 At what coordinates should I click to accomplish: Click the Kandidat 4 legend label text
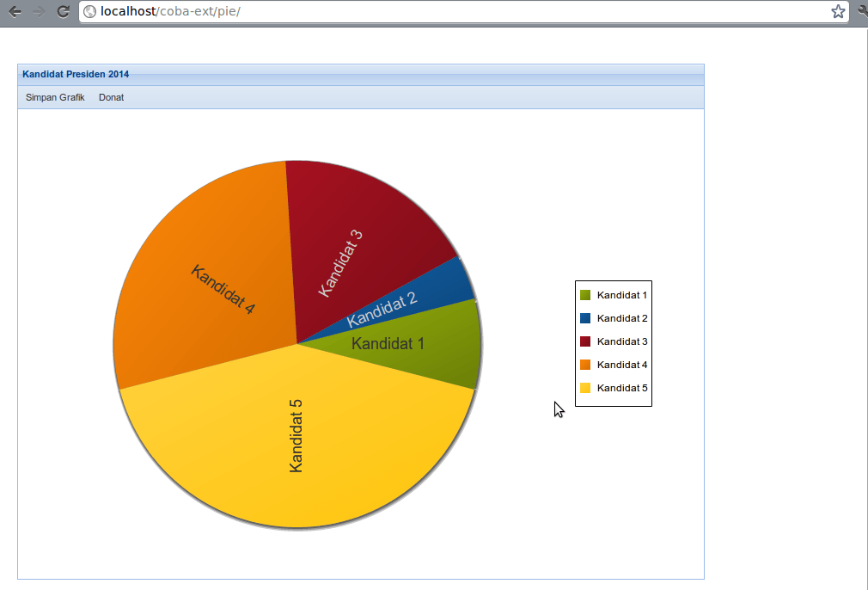[621, 364]
